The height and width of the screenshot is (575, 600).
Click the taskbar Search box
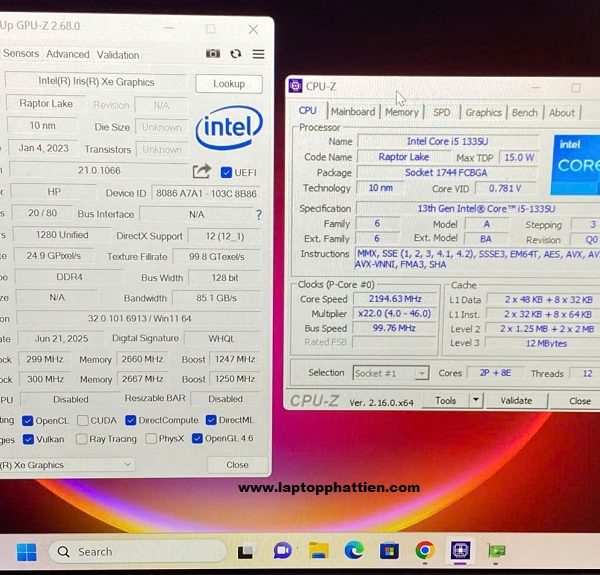pyautogui.click(x=138, y=552)
